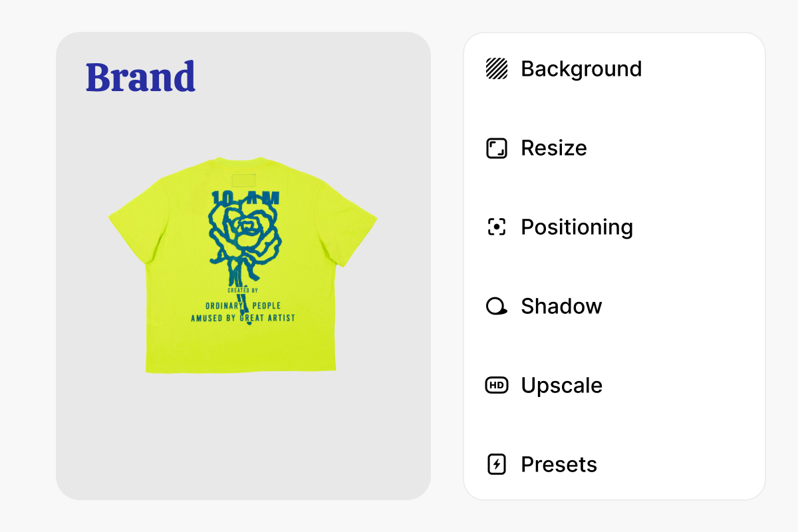Click the ORDINARY PEOPLE text on shirt
Viewport: 798px width, 532px height.
243,306
